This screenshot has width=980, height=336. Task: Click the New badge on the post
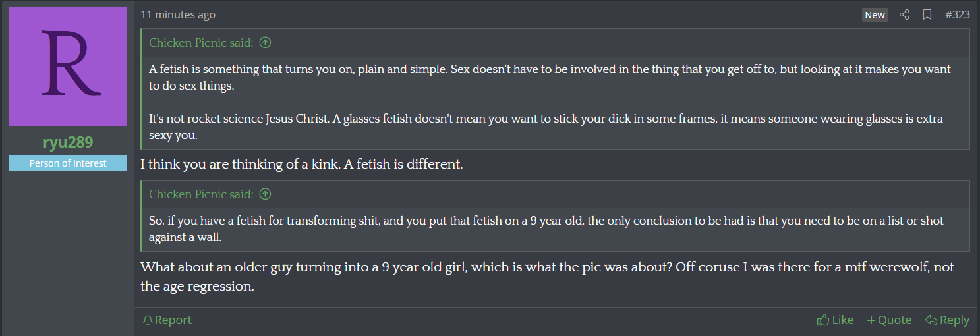click(x=875, y=15)
